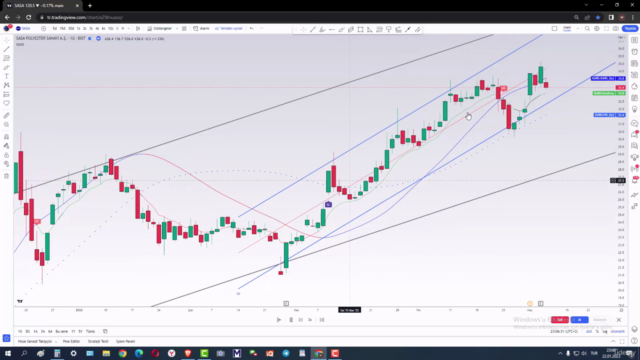This screenshot has width=640, height=360.
Task: Toggle hide all drawings eye icon
Action: 7,164
